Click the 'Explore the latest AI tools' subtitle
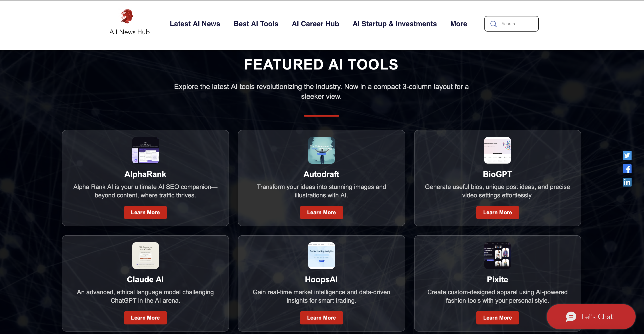 coord(321,91)
